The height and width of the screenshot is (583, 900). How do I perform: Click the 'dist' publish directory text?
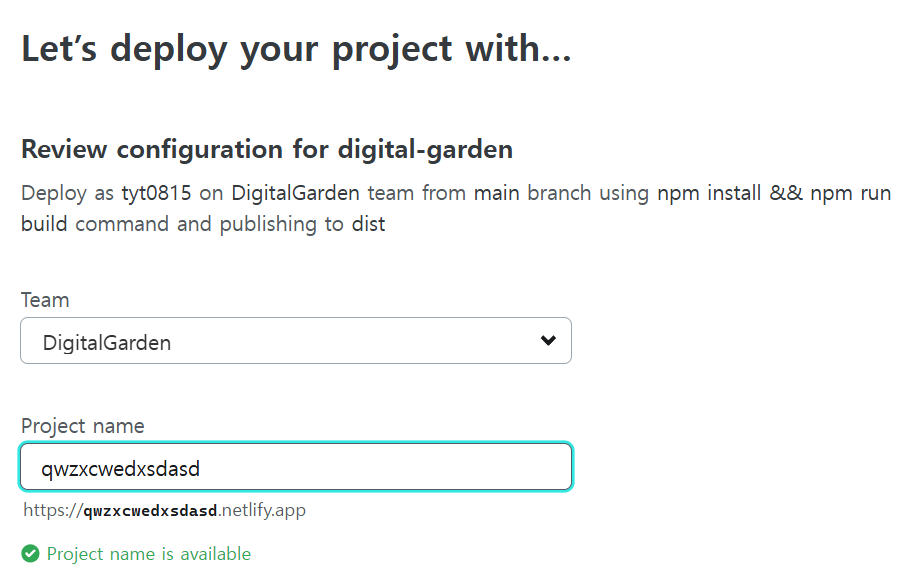coord(368,224)
